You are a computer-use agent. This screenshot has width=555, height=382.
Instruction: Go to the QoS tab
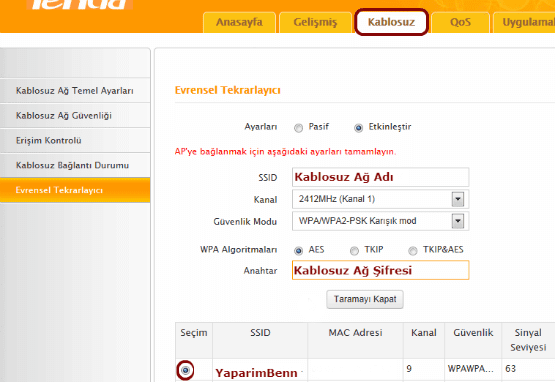[x=460, y=22]
